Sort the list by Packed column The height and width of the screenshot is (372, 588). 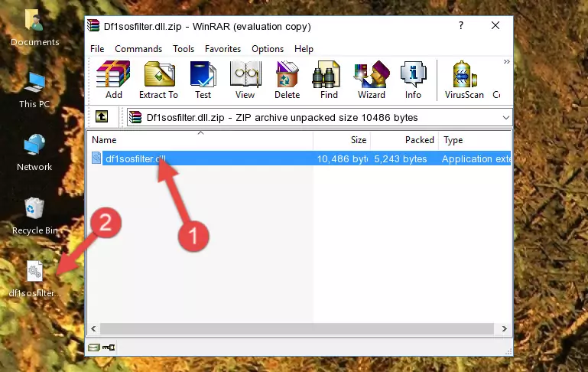404,140
